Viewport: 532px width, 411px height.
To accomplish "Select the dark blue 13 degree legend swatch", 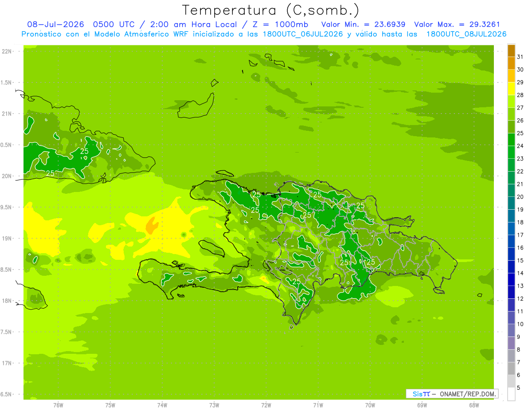I will (x=511, y=280).
